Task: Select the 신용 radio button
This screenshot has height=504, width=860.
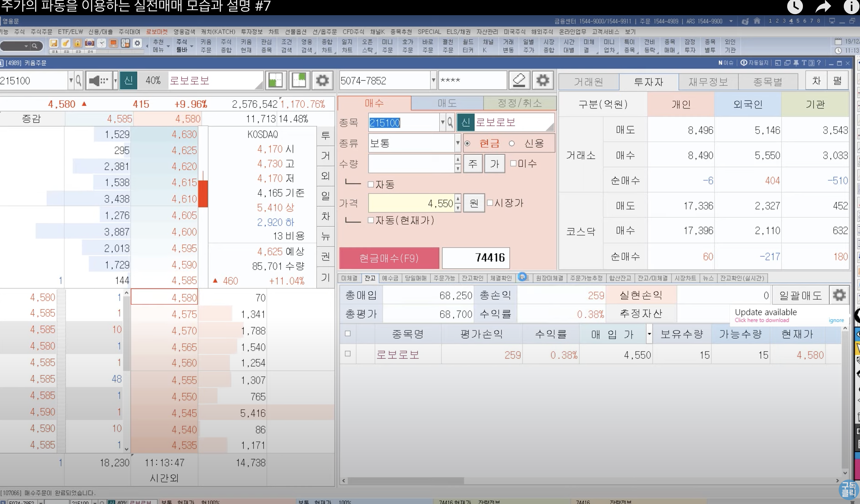Action: click(511, 144)
